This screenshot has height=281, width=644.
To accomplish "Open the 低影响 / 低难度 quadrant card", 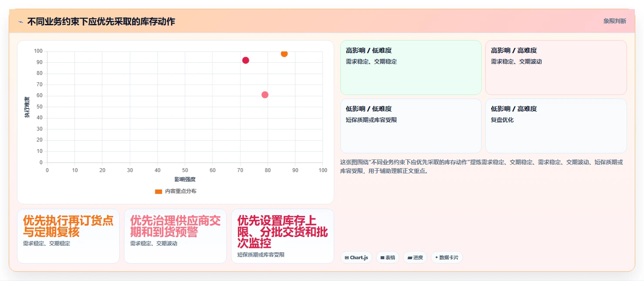I will 411,126.
